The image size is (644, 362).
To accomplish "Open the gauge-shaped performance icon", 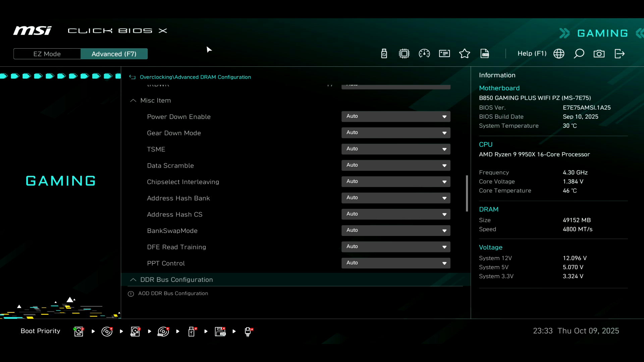I will (x=424, y=54).
